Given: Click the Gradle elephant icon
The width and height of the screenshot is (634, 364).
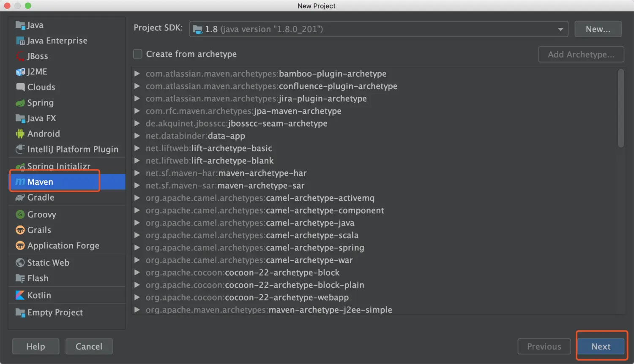Looking at the screenshot, I should coord(20,198).
